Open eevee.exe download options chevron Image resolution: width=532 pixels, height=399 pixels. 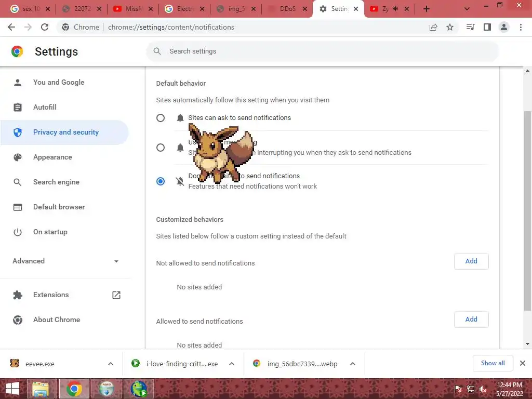click(111, 364)
